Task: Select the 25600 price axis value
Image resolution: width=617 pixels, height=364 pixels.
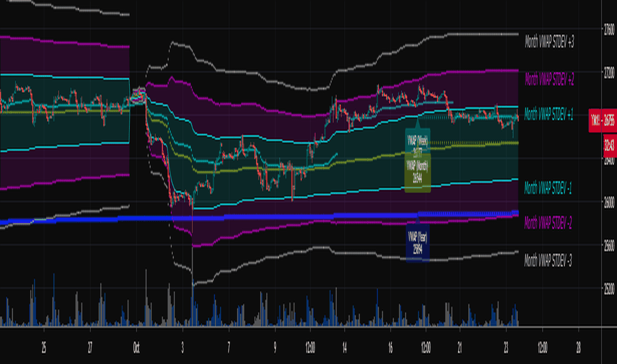Action: [609, 246]
